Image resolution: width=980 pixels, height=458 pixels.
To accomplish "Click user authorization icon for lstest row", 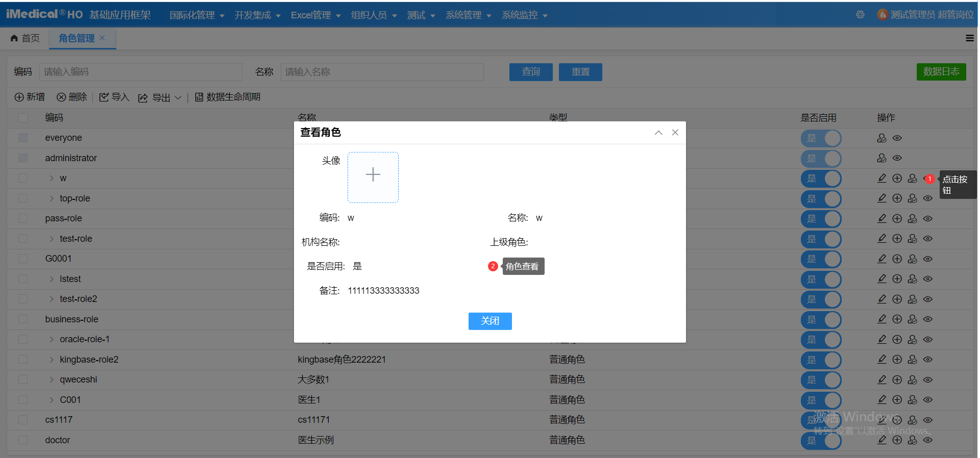I will [x=913, y=279].
